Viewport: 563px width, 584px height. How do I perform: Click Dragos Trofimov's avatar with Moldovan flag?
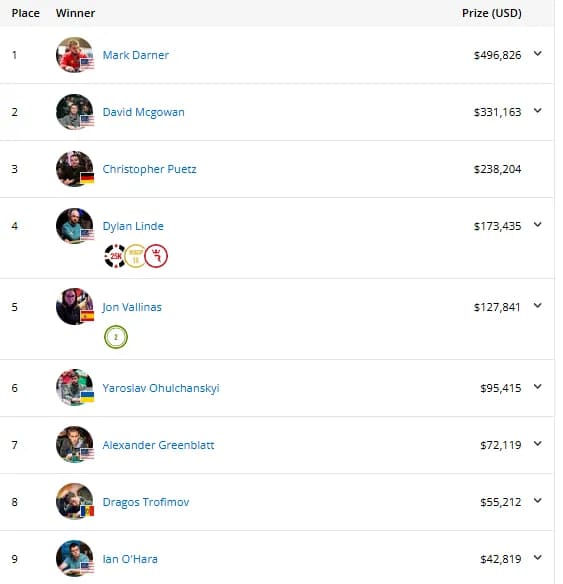74,501
